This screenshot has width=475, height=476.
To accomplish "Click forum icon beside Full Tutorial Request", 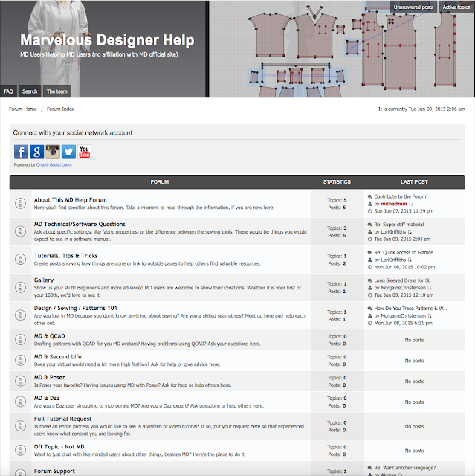I will tap(20, 426).
